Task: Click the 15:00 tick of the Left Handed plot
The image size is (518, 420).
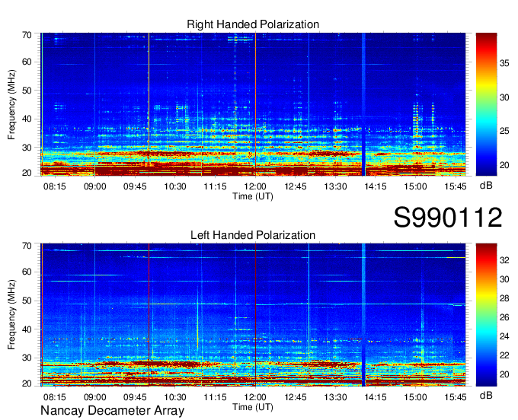Action: click(x=415, y=397)
